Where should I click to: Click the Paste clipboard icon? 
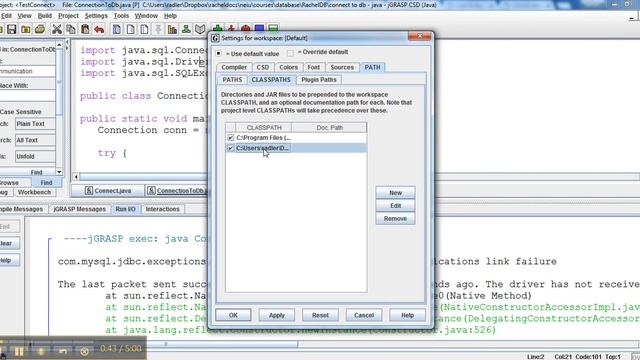coord(85,29)
